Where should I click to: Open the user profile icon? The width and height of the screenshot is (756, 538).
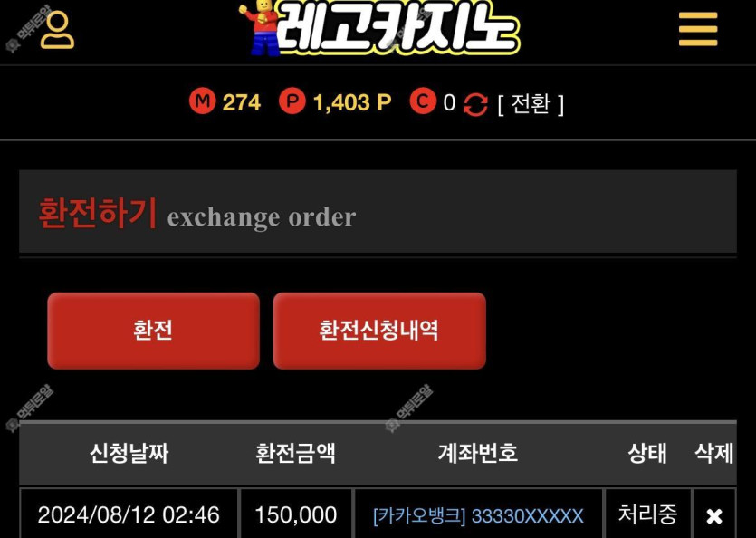pyautogui.click(x=57, y=31)
